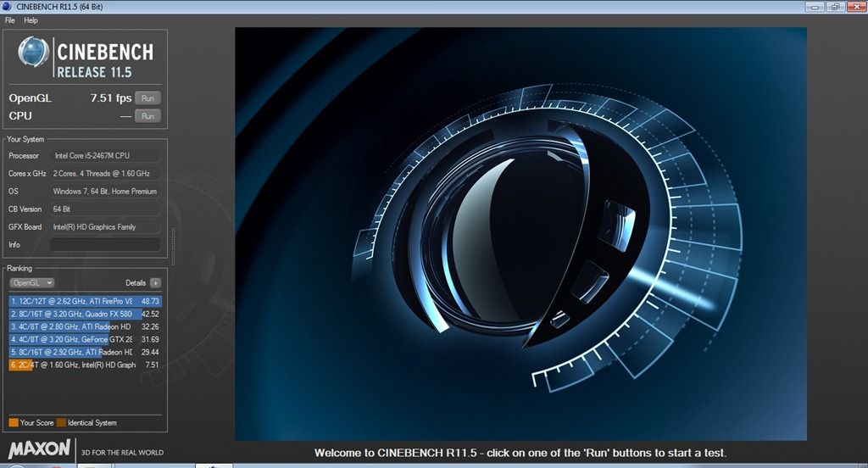Click the Cores x GHz value field
The image size is (868, 468).
pyautogui.click(x=105, y=173)
